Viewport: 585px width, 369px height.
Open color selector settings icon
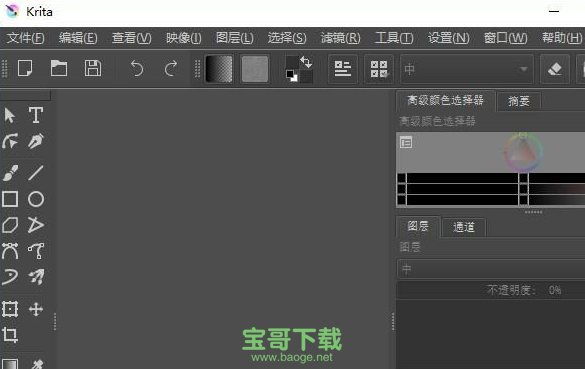coord(406,142)
